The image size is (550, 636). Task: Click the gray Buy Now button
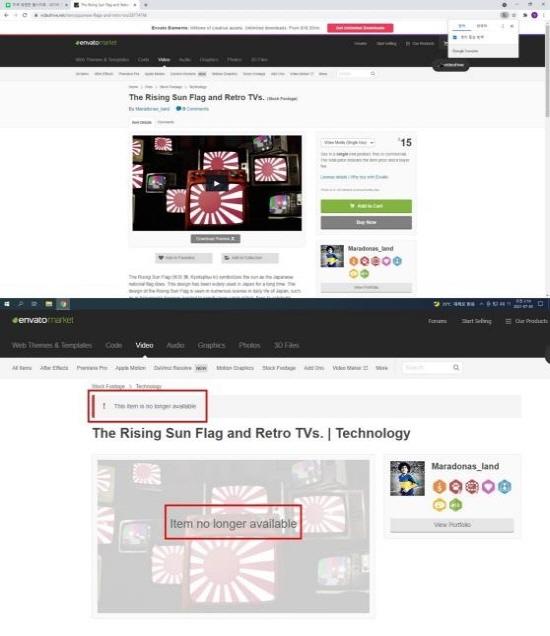tap(366, 222)
